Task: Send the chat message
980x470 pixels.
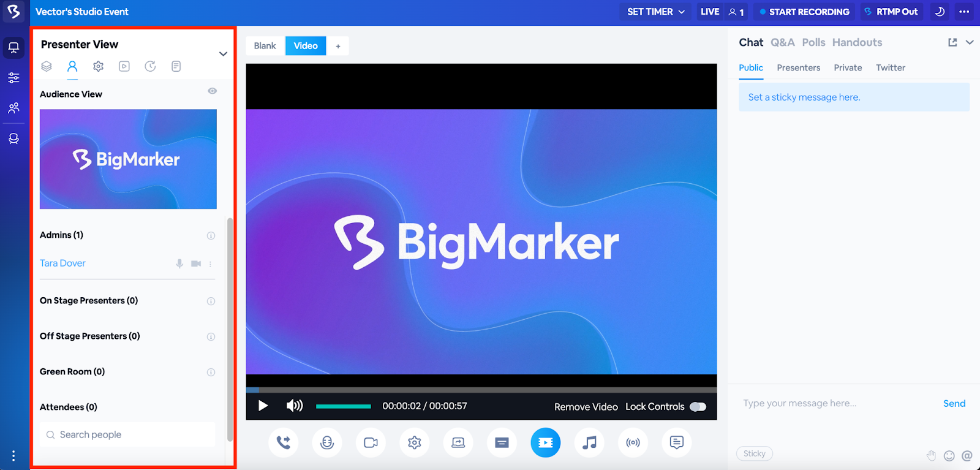Action: [x=954, y=403]
